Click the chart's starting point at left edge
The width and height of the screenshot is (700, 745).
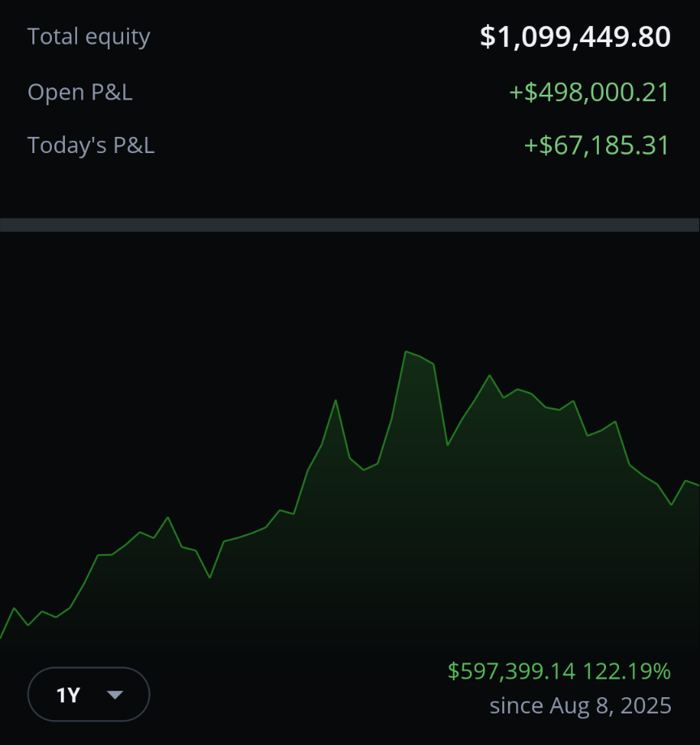tap(2, 637)
